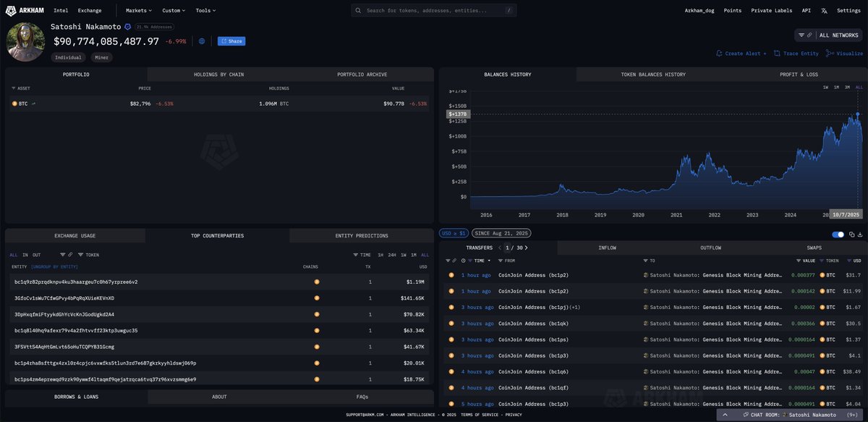Open Profit & Loss tab
868x422 pixels.
[799, 75]
